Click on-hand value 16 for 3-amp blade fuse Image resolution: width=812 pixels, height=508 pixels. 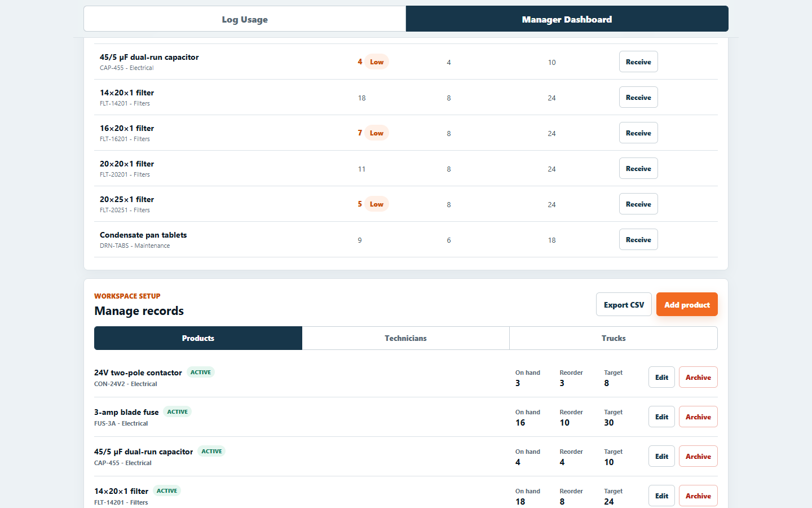coord(520,423)
